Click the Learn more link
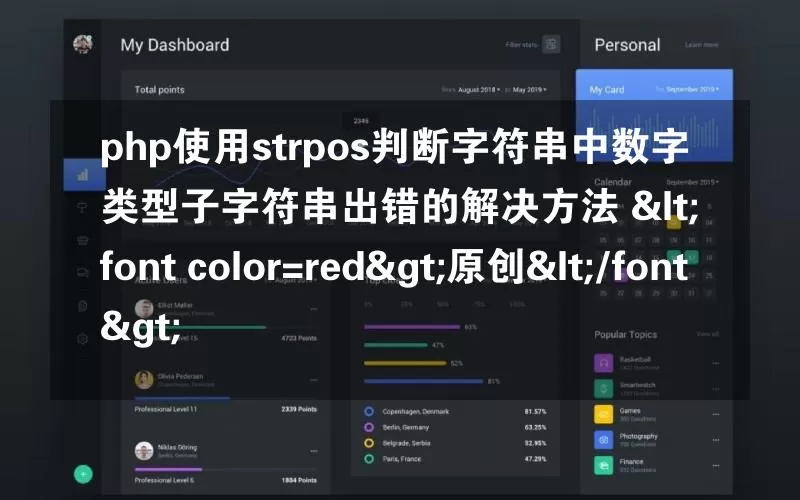The image size is (800, 500). [x=702, y=45]
